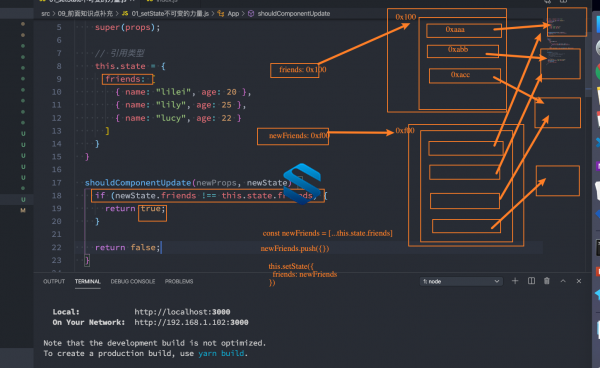Click the age value 25 in code
Viewport: 600px width, 368px height.
[x=227, y=105]
